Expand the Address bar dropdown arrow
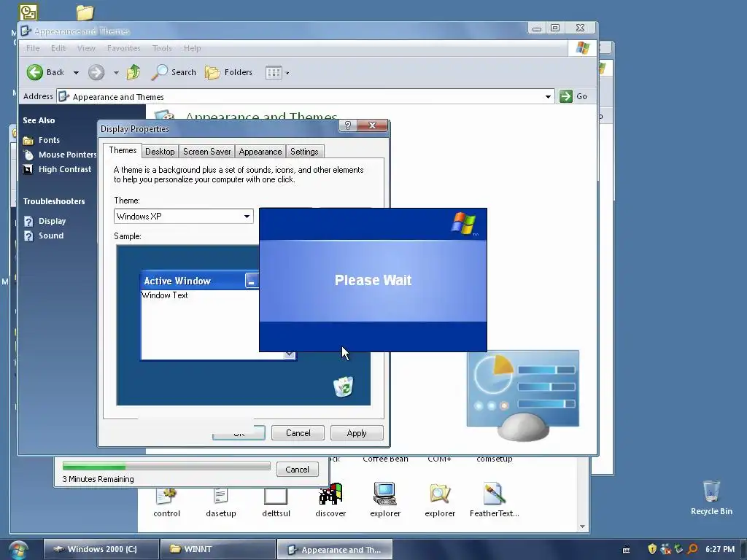The height and width of the screenshot is (560, 747). pos(548,97)
